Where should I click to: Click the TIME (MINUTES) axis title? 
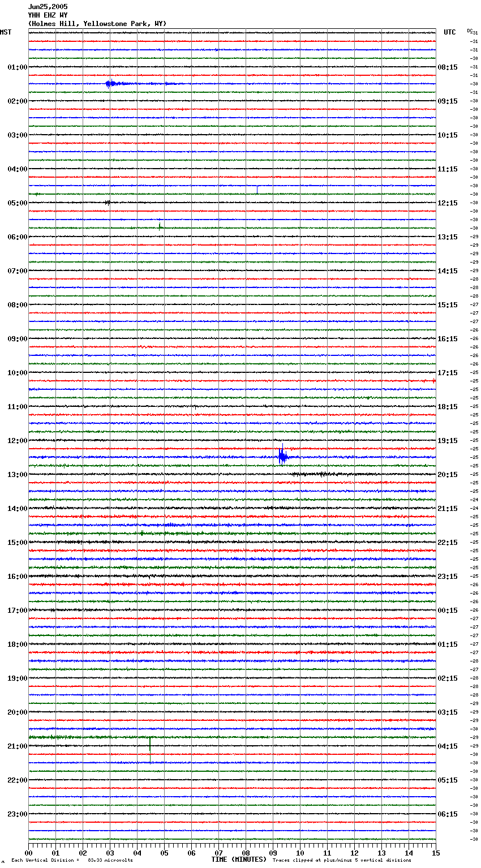[x=239, y=860]
